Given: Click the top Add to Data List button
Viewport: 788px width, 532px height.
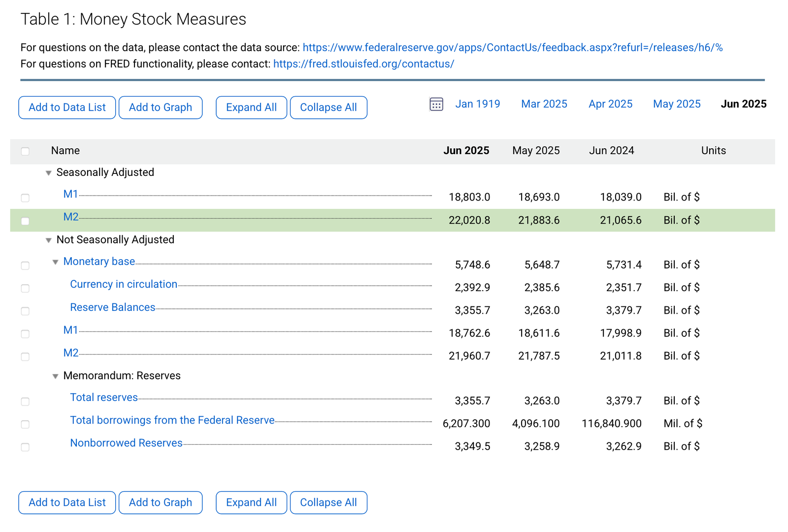Looking at the screenshot, I should click(x=67, y=107).
